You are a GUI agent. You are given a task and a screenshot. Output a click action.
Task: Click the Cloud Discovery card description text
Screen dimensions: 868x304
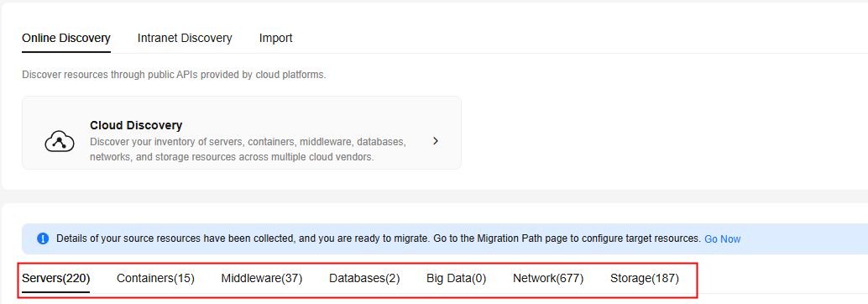tap(248, 149)
